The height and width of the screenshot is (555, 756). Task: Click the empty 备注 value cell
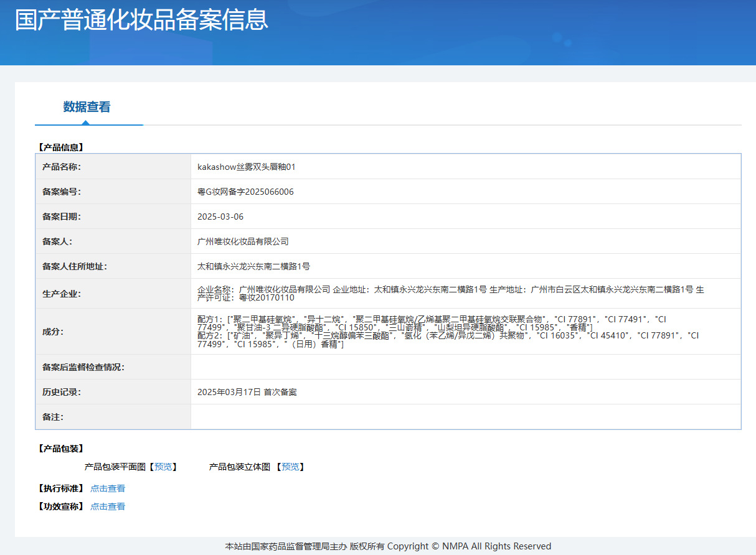click(x=465, y=417)
